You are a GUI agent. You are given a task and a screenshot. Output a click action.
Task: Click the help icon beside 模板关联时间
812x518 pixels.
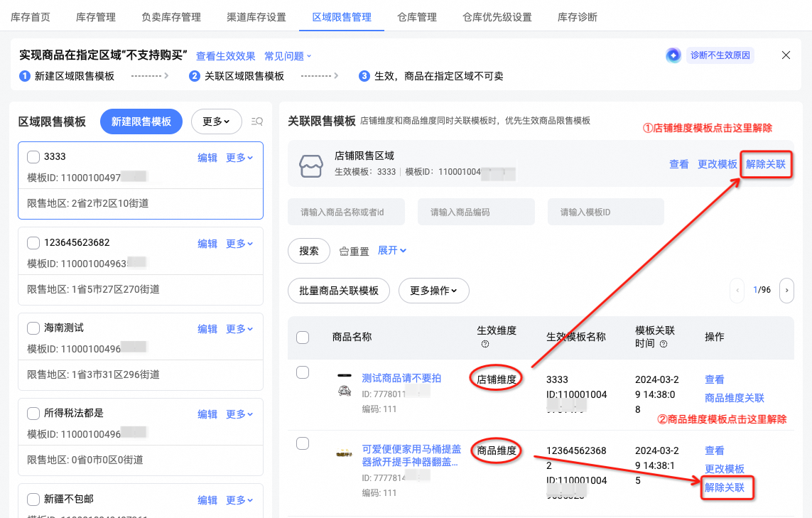[664, 344]
